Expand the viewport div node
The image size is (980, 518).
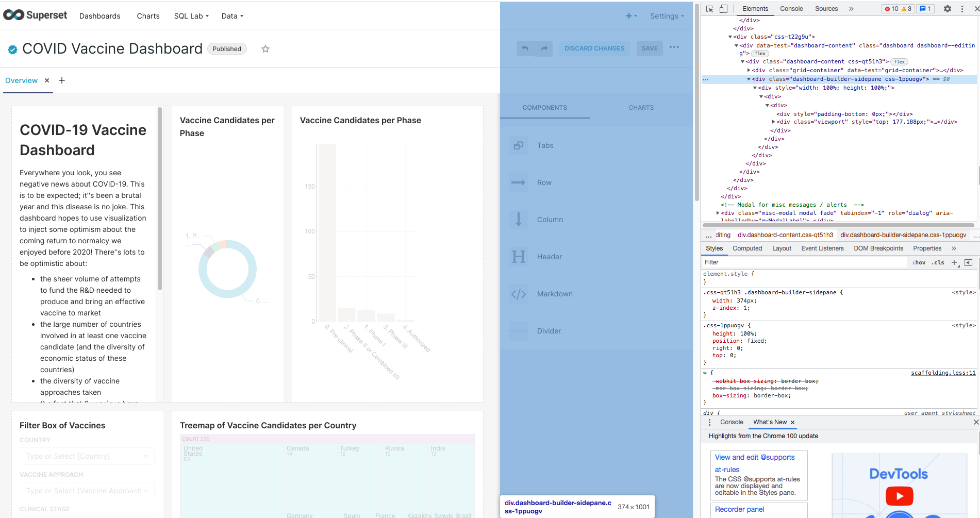tap(773, 122)
